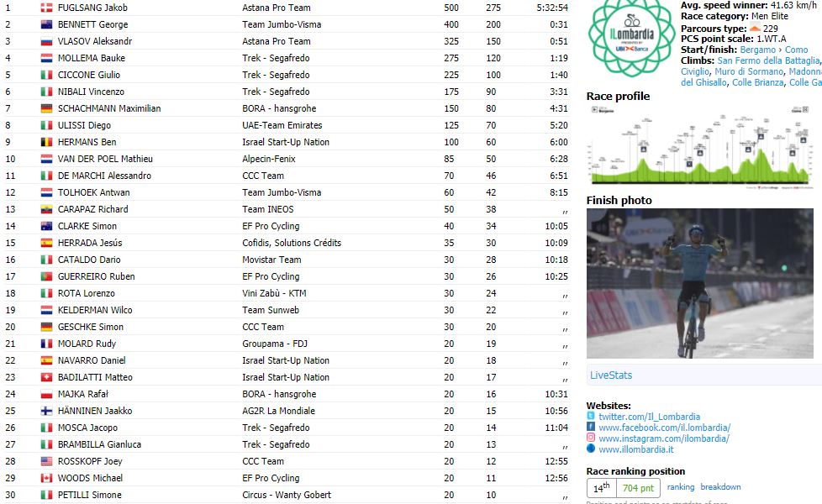Click the Swiss flag beside BADILATTI Matteo

pyautogui.click(x=47, y=377)
